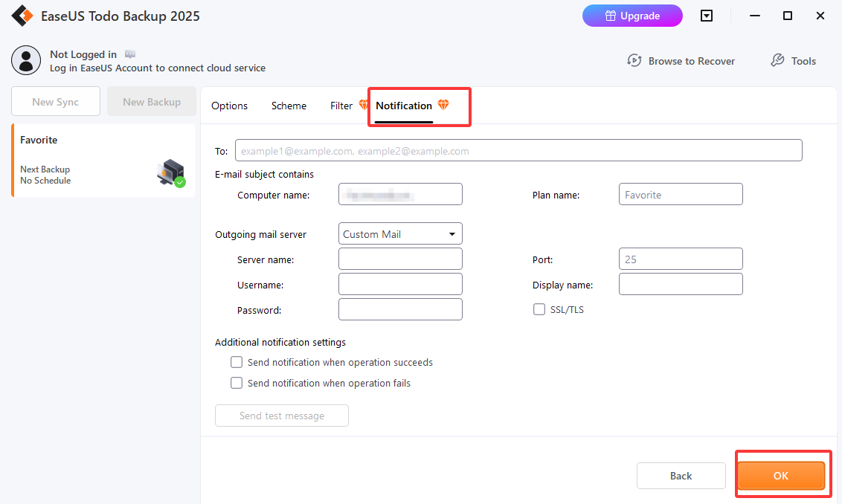Click the Tools label
The width and height of the screenshot is (842, 504).
tap(803, 61)
